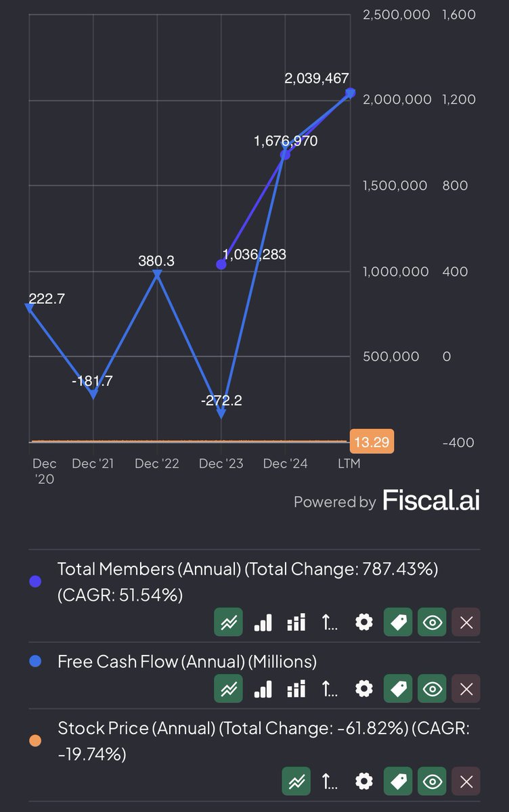Remove the Total Members series
This screenshot has height=812, width=509.
tap(466, 623)
